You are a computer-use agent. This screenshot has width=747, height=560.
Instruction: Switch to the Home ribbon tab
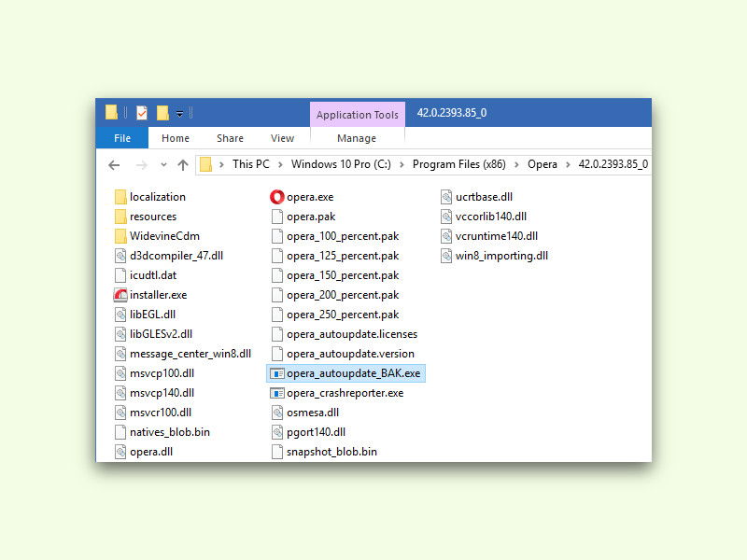[x=176, y=138]
